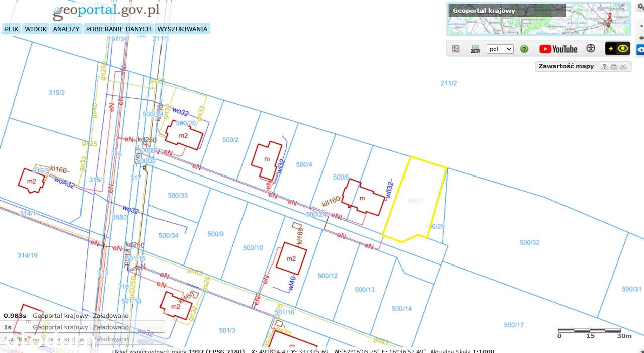This screenshot has width=644, height=353.
Task: Click the 0.983s Geoportal krajowy load entry
Action: point(66,316)
